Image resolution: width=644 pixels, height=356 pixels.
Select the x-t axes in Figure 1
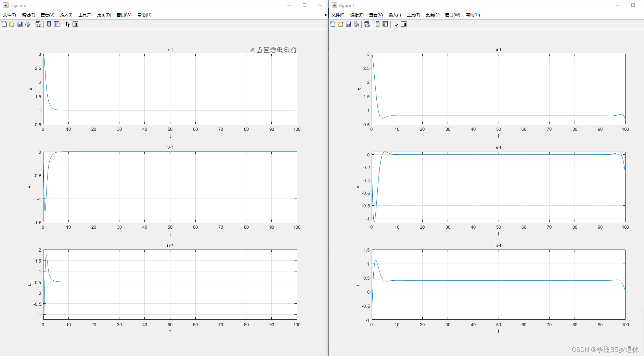click(499, 89)
